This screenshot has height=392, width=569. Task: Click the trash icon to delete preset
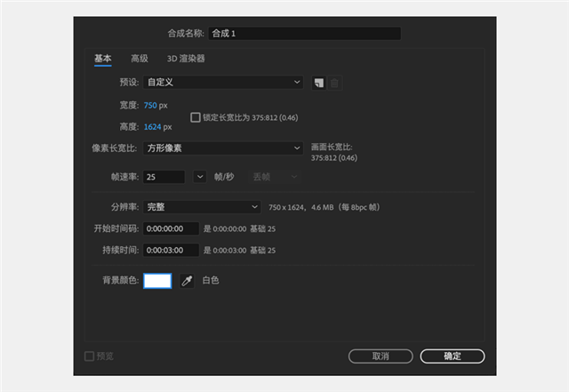(334, 83)
